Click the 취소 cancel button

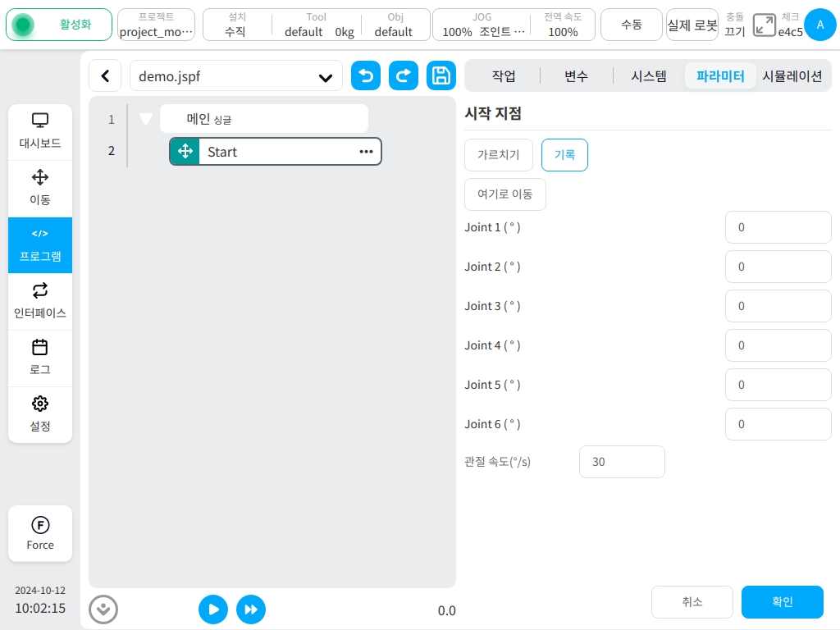(692, 602)
